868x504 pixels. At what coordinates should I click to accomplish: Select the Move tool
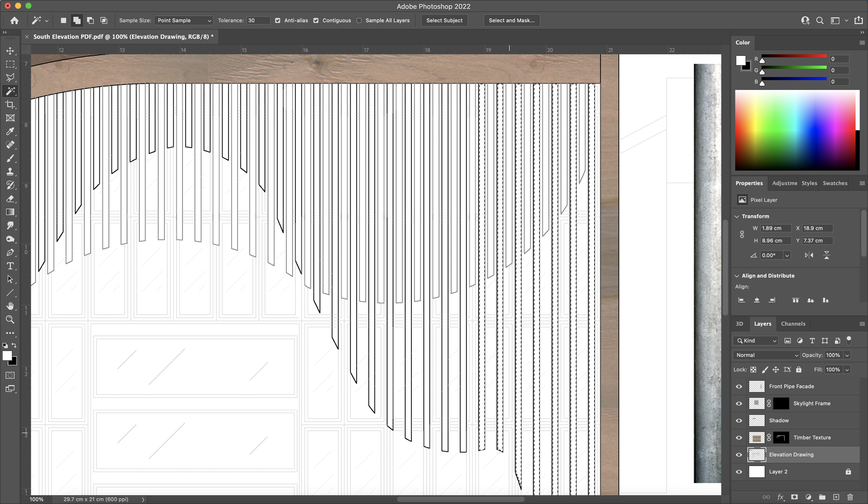(x=10, y=50)
